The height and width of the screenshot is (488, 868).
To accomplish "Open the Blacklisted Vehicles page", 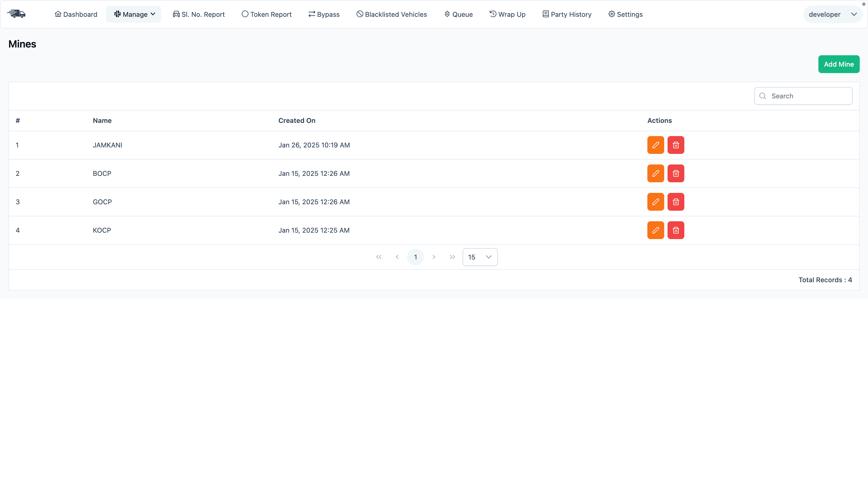I will pos(392,14).
